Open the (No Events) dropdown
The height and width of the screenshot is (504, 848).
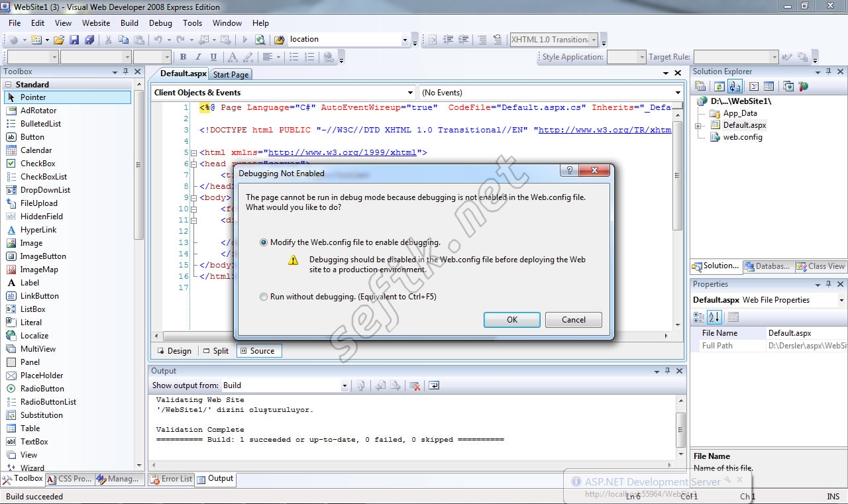point(678,93)
